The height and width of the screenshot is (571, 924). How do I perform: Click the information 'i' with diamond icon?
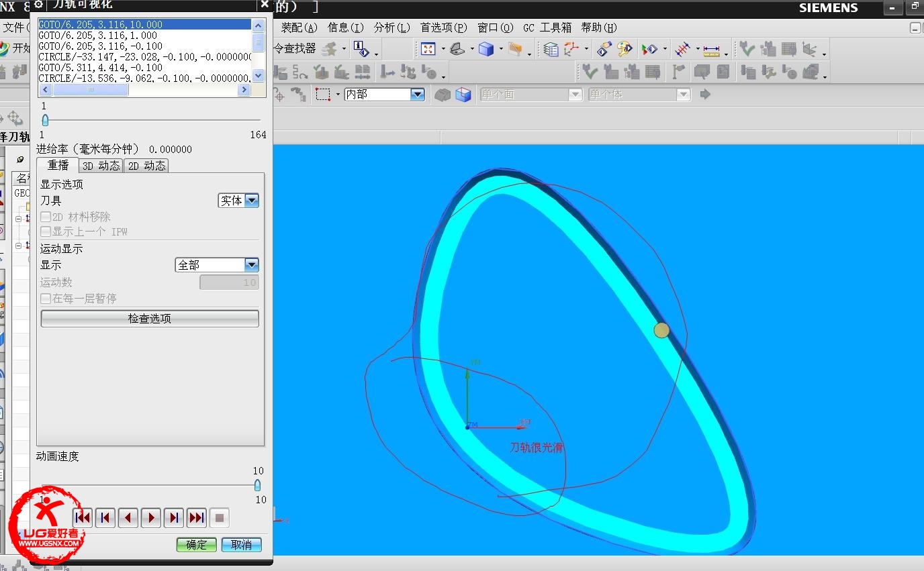tap(361, 49)
